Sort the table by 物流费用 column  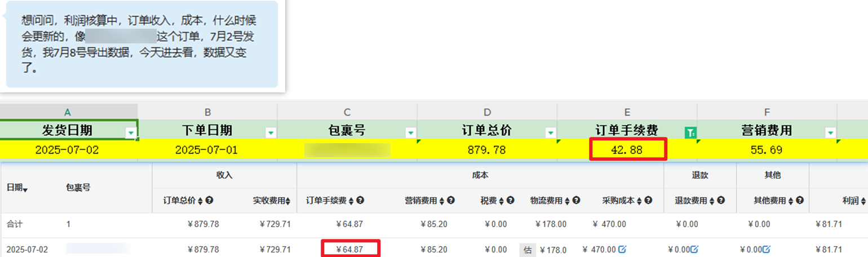568,200
